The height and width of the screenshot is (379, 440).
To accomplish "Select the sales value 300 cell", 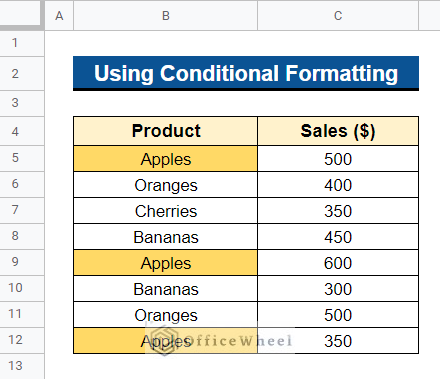I will [x=338, y=289].
